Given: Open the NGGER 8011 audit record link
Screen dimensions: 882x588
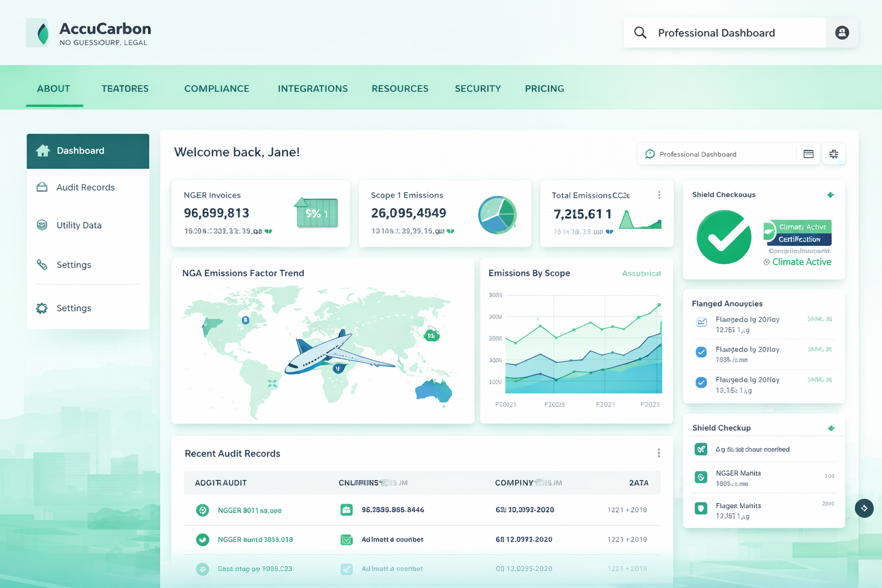Looking at the screenshot, I should coord(249,510).
